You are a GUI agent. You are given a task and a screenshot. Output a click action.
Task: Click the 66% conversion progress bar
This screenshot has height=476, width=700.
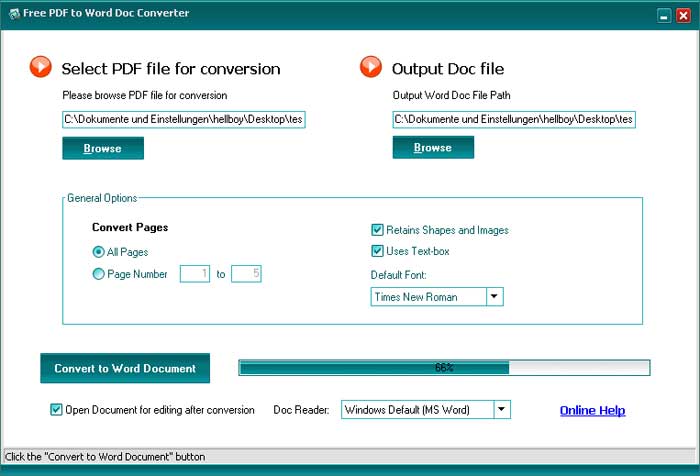(444, 367)
